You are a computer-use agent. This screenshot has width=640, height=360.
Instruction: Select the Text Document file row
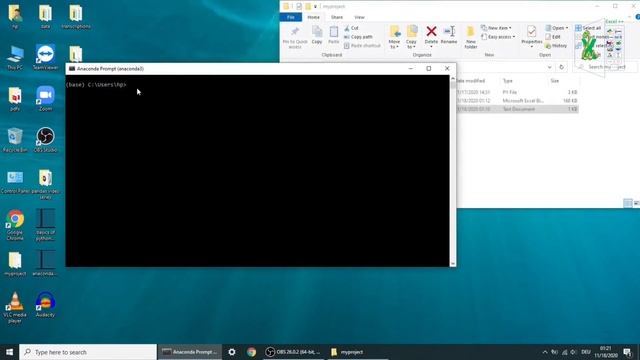pos(517,109)
